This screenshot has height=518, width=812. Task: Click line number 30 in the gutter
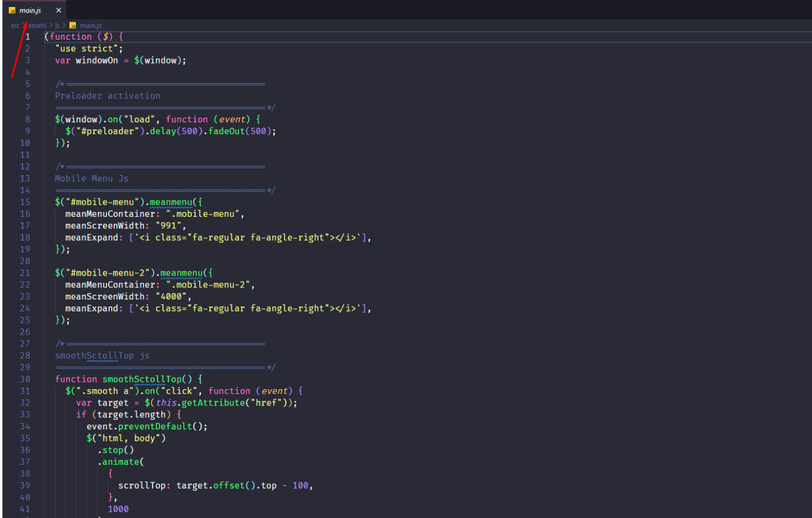[24, 379]
